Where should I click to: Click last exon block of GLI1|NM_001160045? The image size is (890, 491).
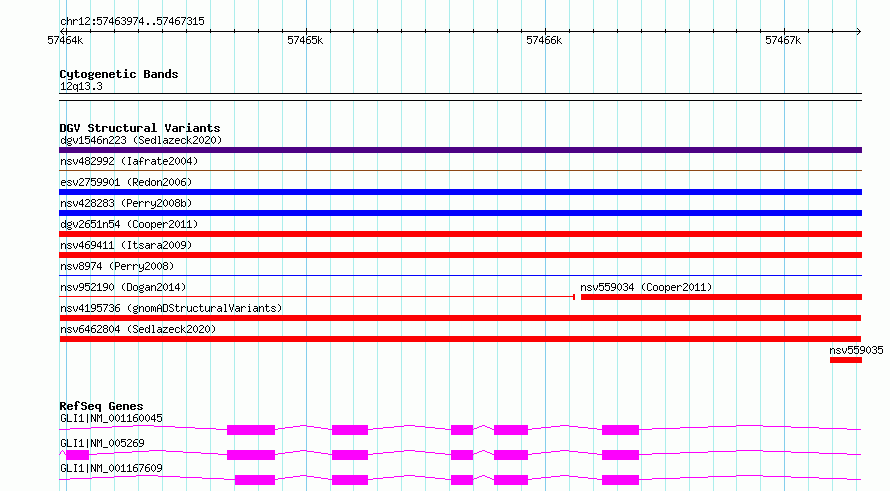pos(620,430)
